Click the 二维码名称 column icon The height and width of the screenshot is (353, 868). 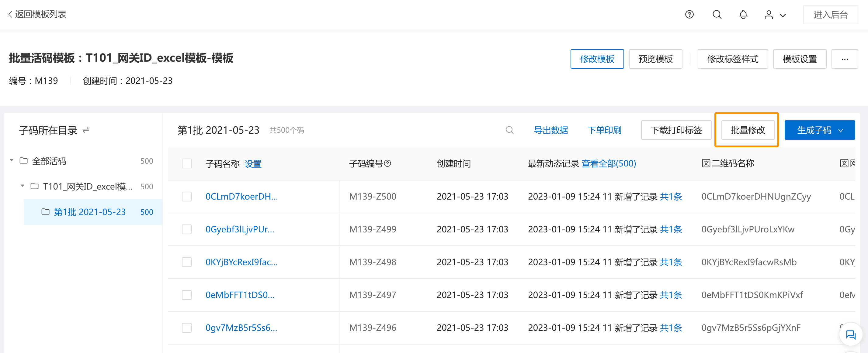[706, 163]
